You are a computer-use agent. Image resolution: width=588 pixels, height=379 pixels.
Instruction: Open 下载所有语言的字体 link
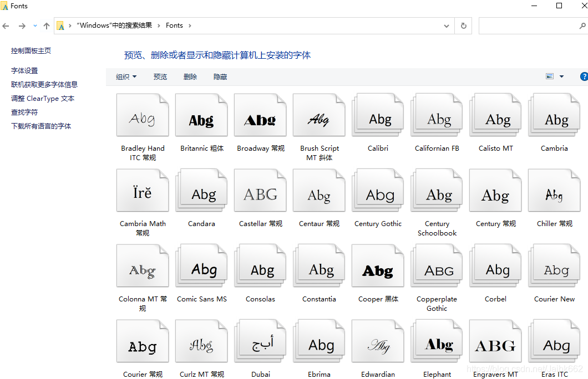point(41,126)
